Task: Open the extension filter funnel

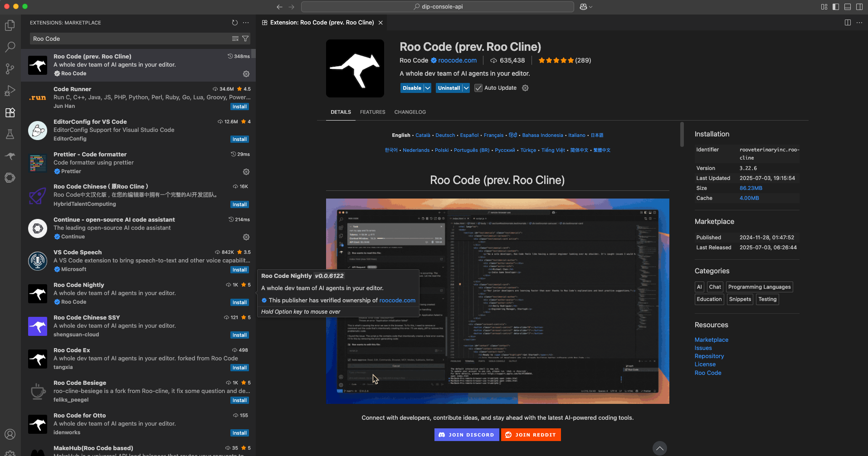Action: point(245,39)
